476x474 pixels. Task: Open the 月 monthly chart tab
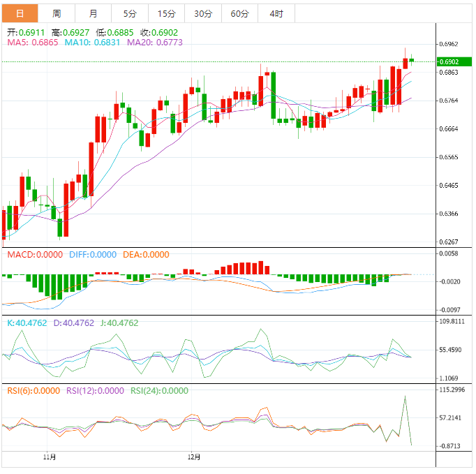(94, 14)
